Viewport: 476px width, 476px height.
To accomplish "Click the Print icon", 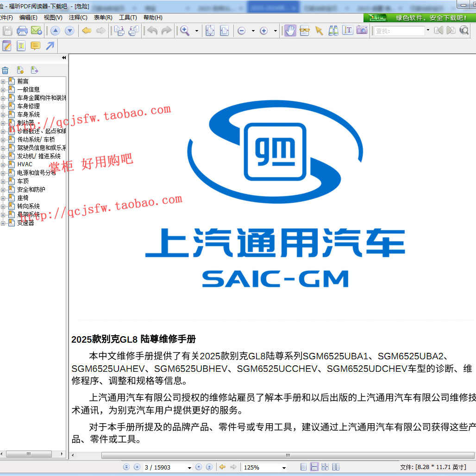I will pos(22,31).
